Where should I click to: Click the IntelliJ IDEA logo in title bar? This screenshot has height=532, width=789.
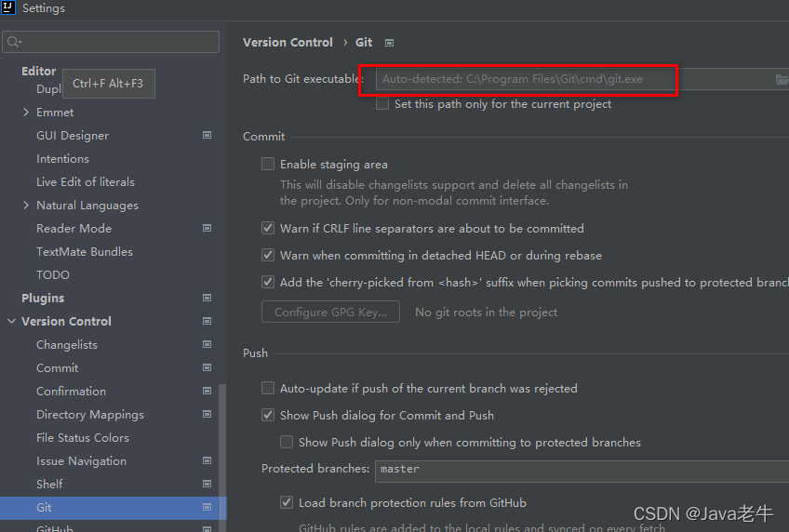8,7
